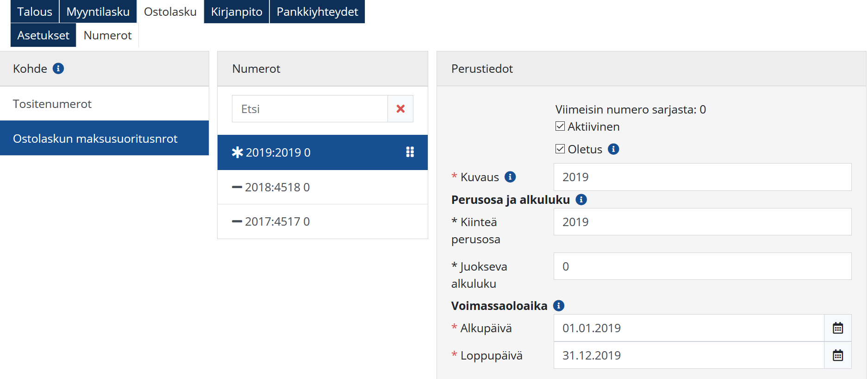Viewport: 868px width, 379px height.
Task: Click the Juokseva alkuluku input field
Action: pyautogui.click(x=702, y=266)
